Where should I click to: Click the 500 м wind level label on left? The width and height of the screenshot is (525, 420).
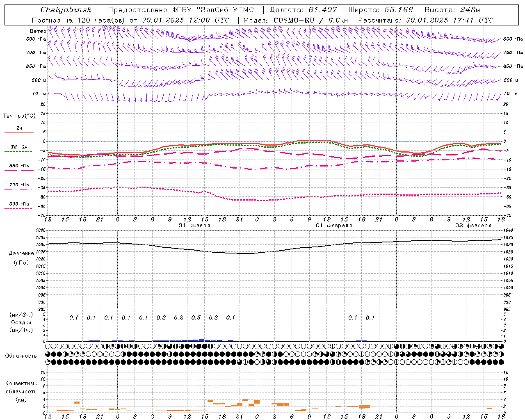tap(39, 80)
